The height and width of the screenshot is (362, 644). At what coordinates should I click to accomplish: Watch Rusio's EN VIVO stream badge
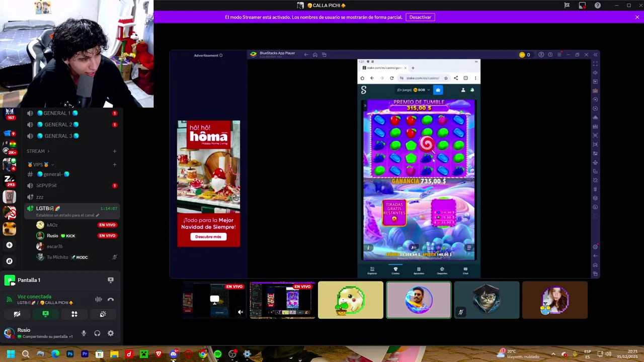[x=107, y=236]
